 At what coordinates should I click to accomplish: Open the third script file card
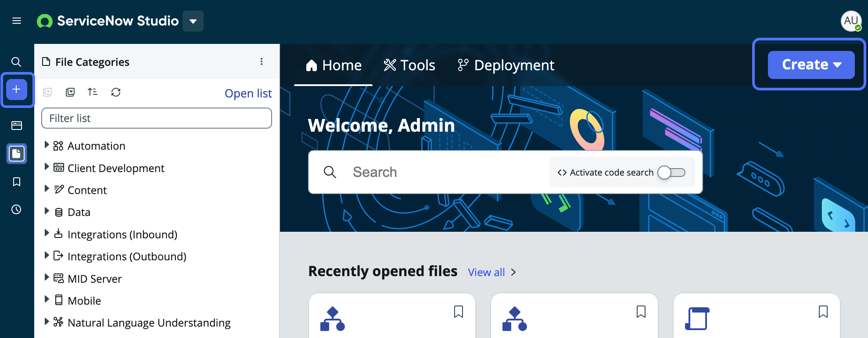[x=757, y=316]
